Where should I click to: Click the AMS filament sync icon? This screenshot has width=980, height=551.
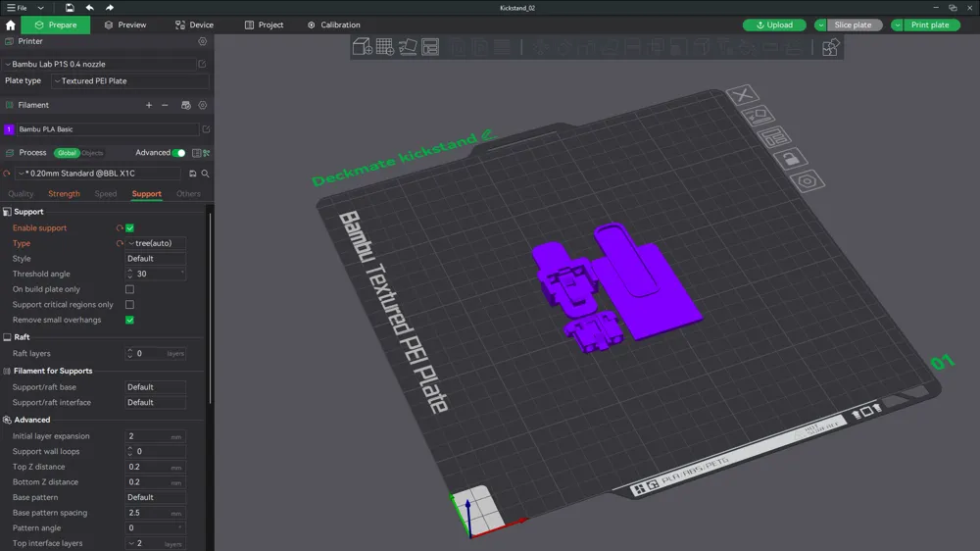(x=185, y=105)
